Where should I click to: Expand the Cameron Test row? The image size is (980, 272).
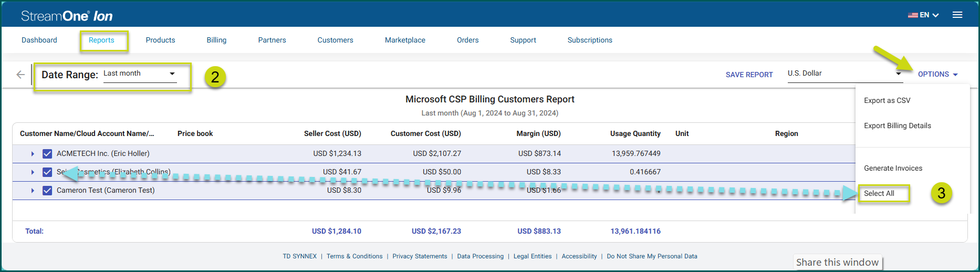(x=33, y=191)
